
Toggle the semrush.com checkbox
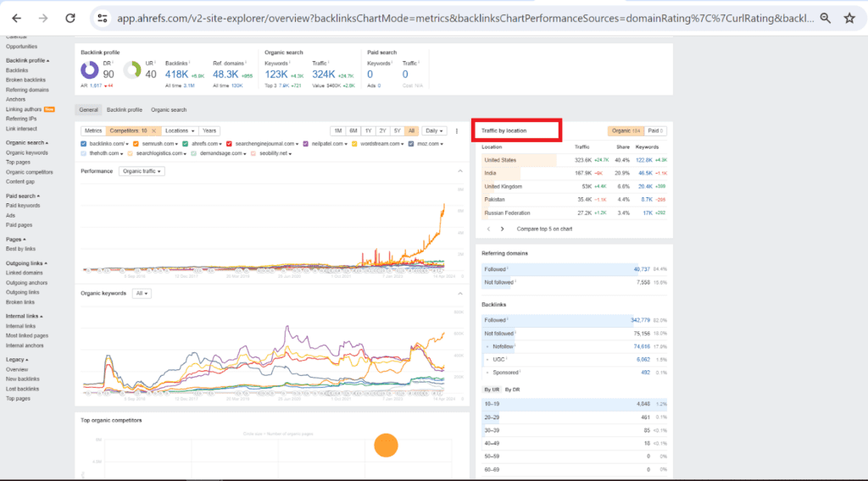click(x=136, y=144)
